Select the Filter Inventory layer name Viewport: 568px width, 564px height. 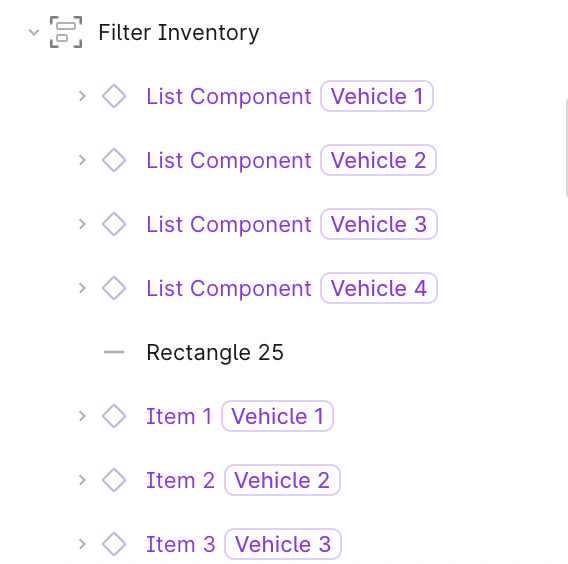click(x=179, y=33)
